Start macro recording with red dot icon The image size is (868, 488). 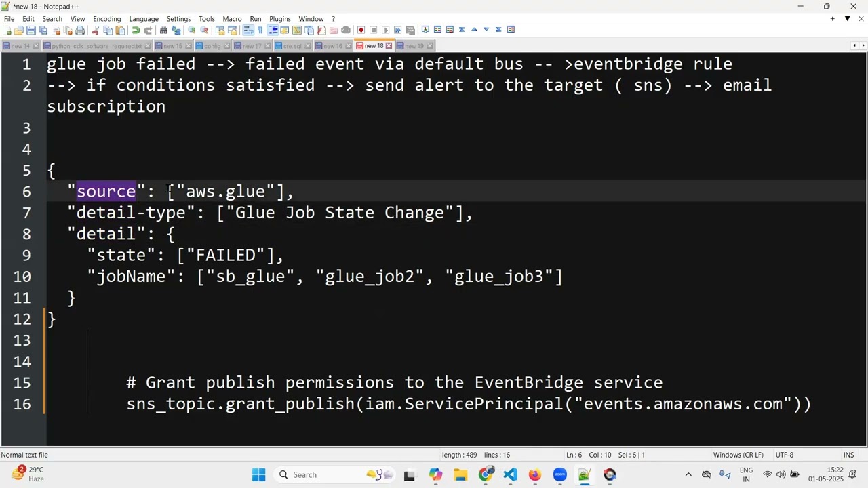[361, 30]
